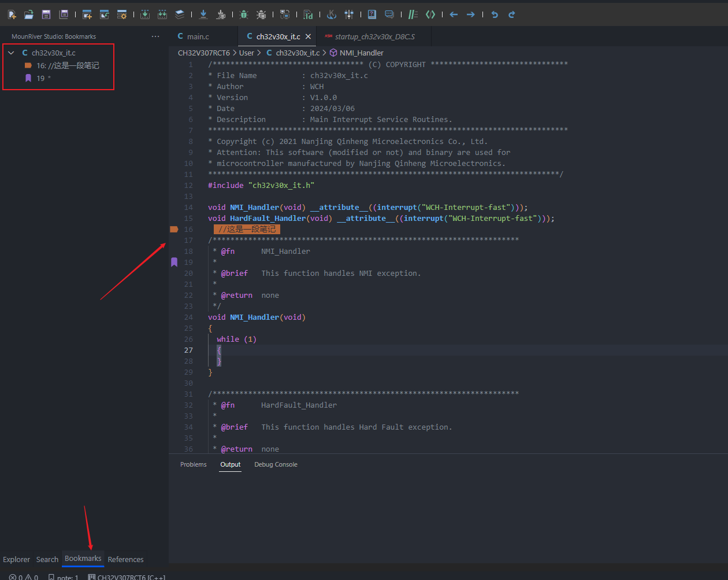The image size is (728, 580).
Task: Select the line 16 note bookmark entry
Action: tap(68, 65)
